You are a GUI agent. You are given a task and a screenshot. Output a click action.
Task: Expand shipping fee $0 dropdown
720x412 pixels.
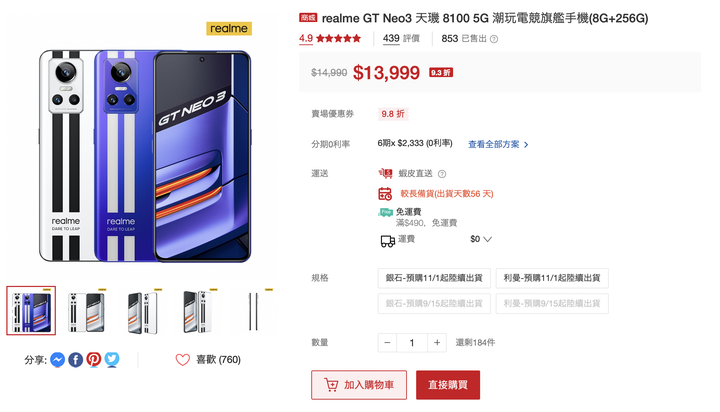click(481, 239)
